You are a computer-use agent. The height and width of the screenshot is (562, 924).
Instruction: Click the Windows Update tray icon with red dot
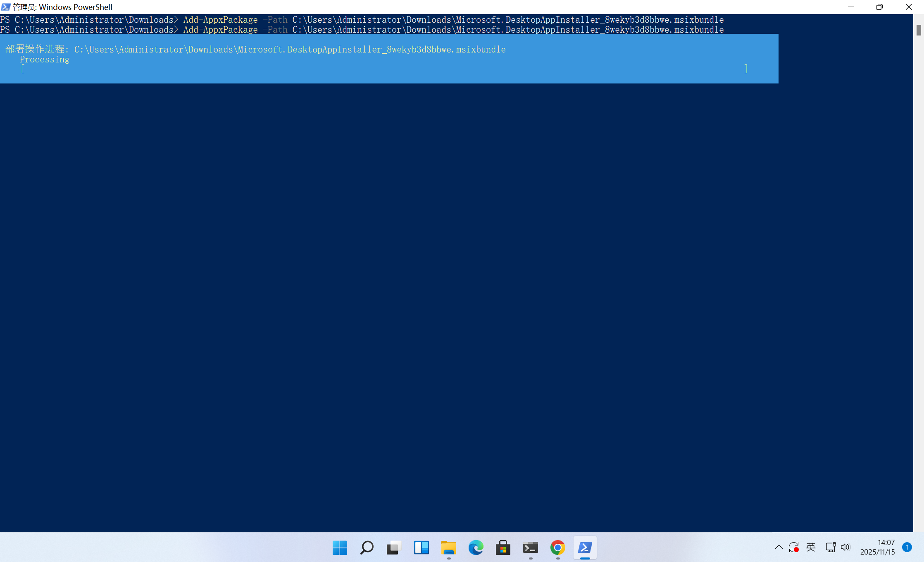[x=794, y=547]
